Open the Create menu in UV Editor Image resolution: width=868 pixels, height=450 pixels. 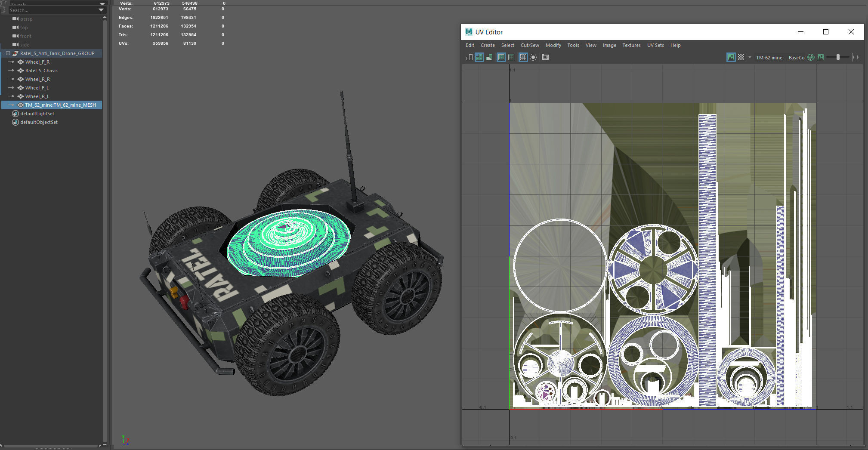[x=488, y=45]
